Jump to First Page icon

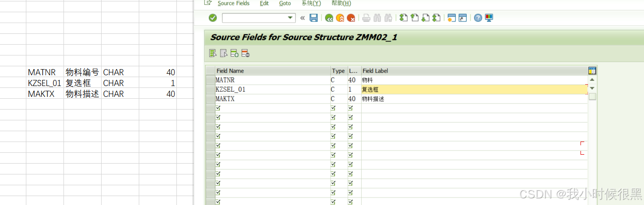coord(404,18)
